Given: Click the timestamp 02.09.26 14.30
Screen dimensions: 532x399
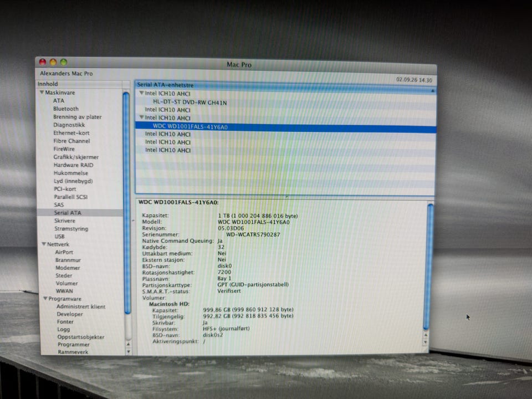Looking at the screenshot, I should 414,80.
